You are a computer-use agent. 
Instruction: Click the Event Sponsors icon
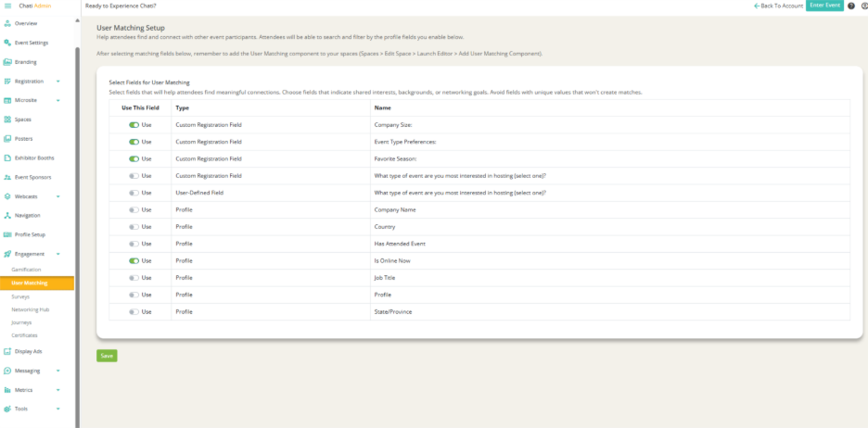tap(7, 177)
